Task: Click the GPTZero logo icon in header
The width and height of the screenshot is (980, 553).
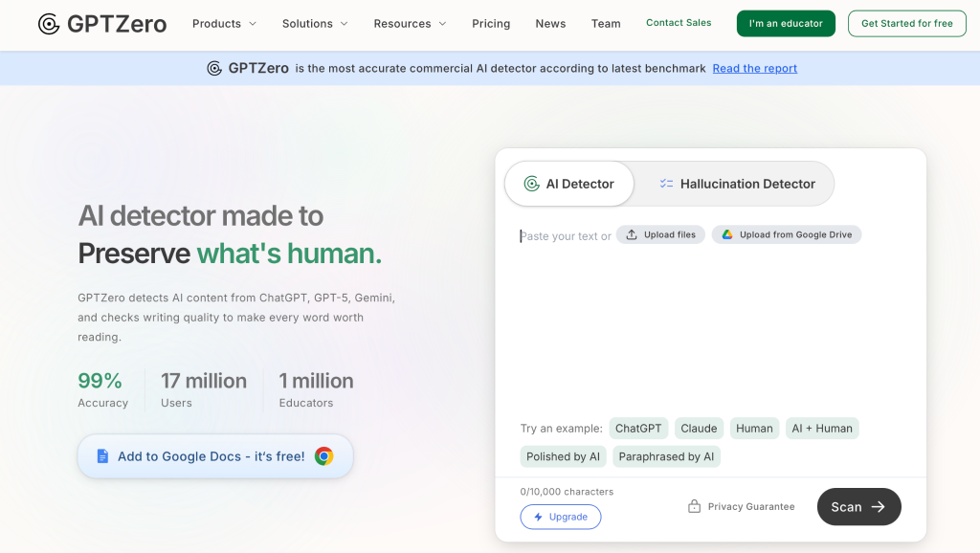Action: point(49,24)
